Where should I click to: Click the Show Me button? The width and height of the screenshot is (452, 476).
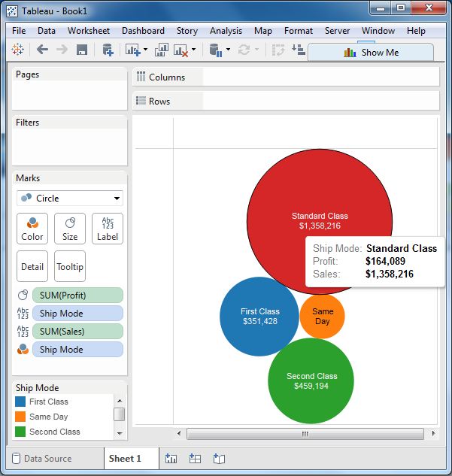[372, 53]
